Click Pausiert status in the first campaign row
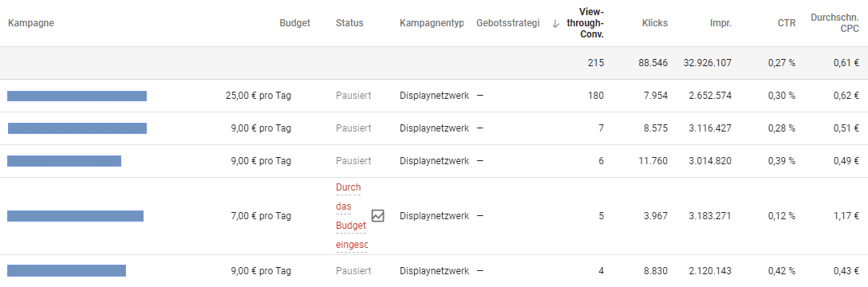This screenshot has height=287, width=868. [353, 96]
